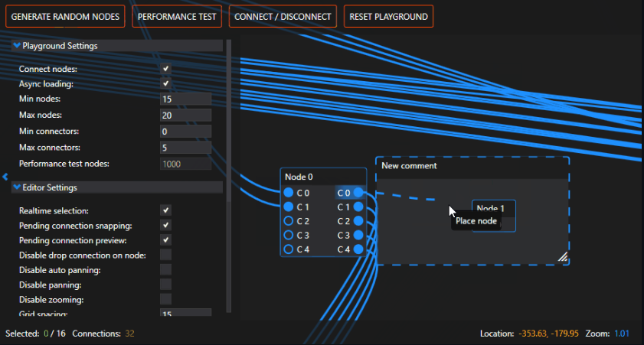The height and width of the screenshot is (345, 644).
Task: Click the comment resize grip handle
Action: pos(562,259)
